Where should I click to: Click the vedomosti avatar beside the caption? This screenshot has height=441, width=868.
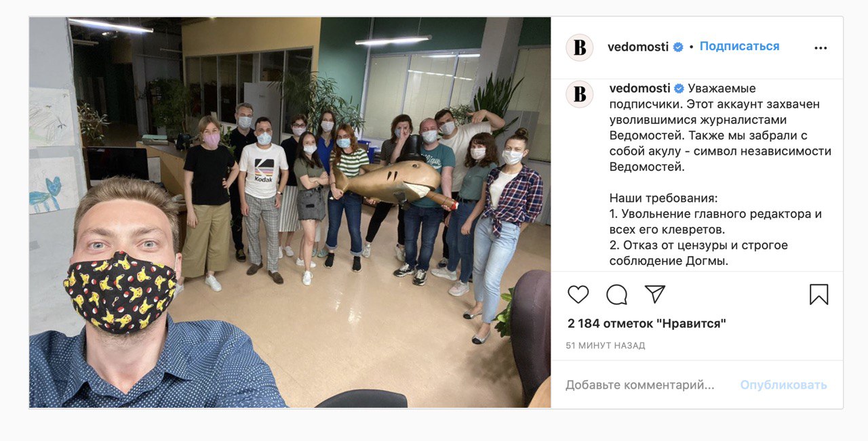[x=580, y=94]
